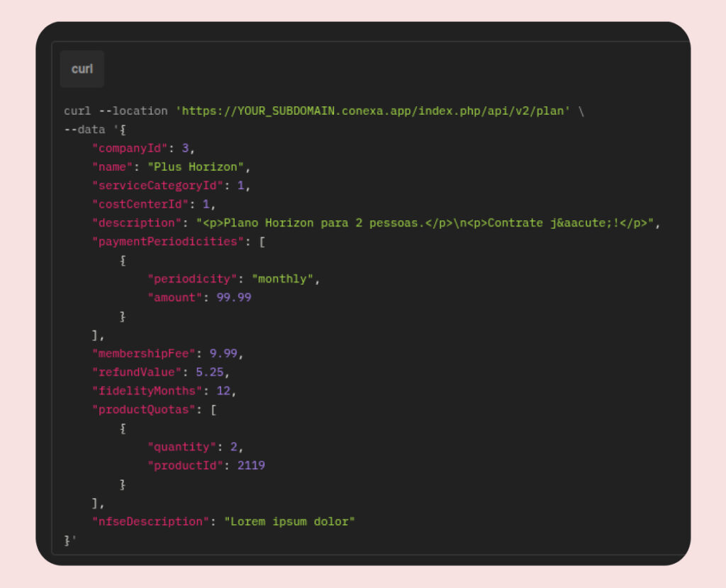Click the --data flag text

coord(84,130)
